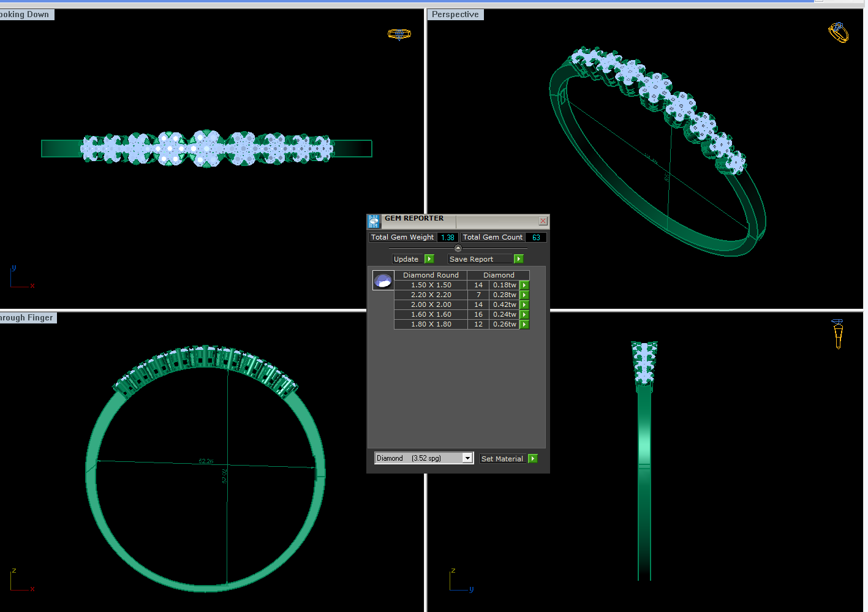Click the green arrow in the 0.18tw row
This screenshot has width=868, height=612.
click(x=524, y=285)
